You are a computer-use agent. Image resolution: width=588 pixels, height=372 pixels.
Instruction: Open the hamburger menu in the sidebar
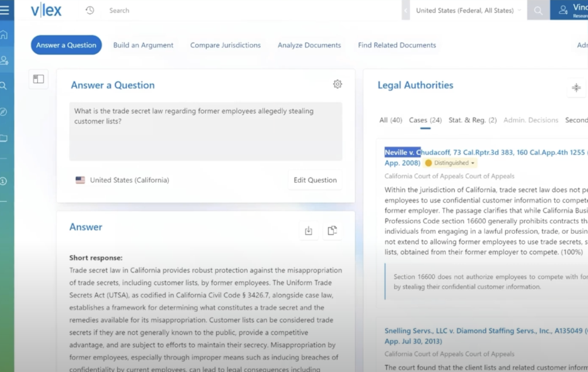[5, 10]
